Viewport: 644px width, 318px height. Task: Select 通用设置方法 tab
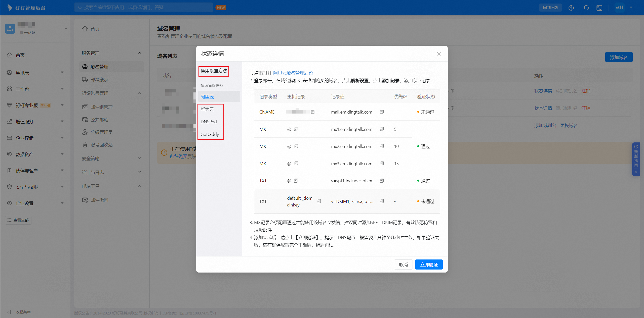[x=214, y=71]
